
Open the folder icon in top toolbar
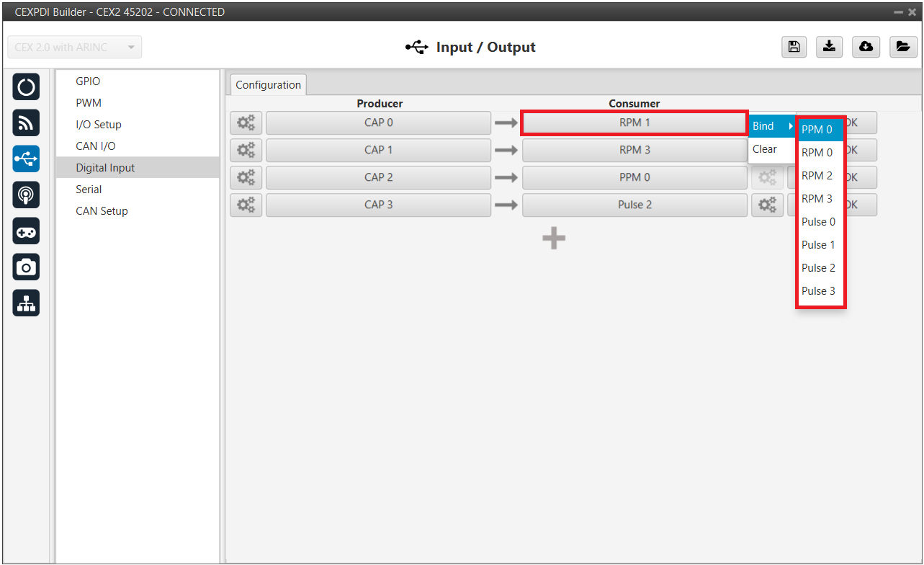pos(902,47)
